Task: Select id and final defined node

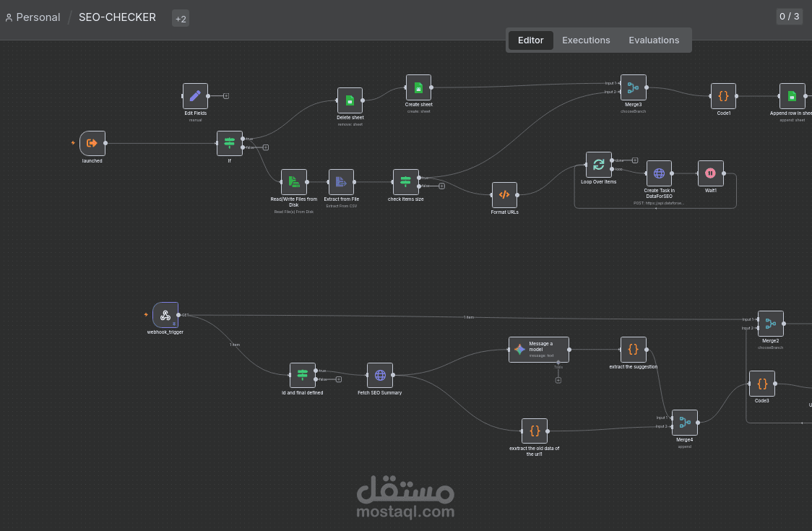Action: [303, 376]
